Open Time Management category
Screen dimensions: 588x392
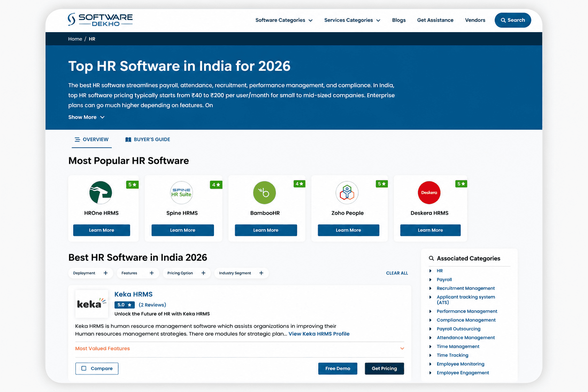458,346
